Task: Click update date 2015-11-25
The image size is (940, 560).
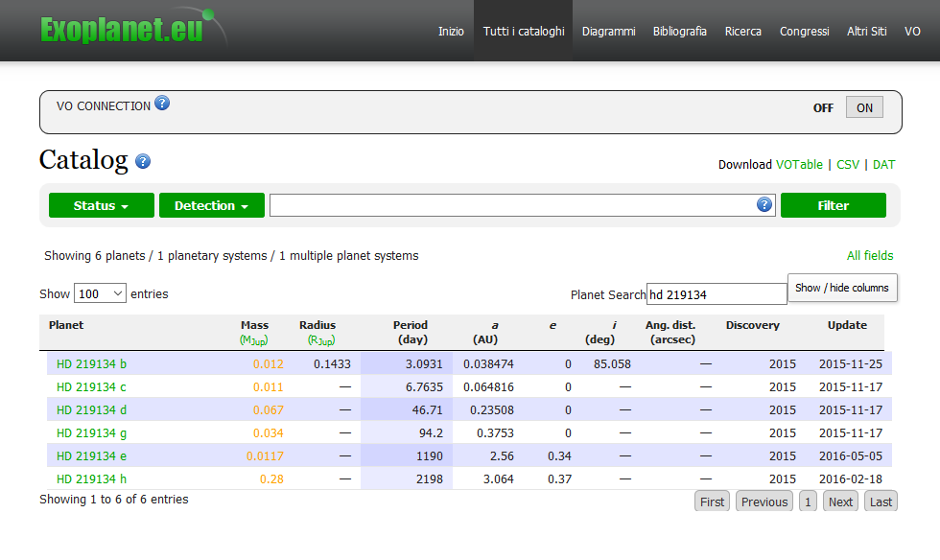Action: [851, 364]
